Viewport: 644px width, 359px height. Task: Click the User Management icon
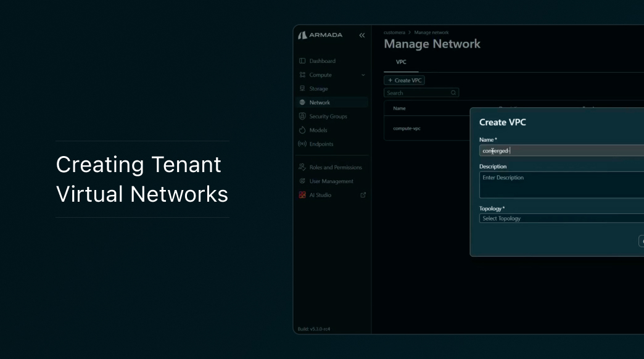[x=302, y=181]
